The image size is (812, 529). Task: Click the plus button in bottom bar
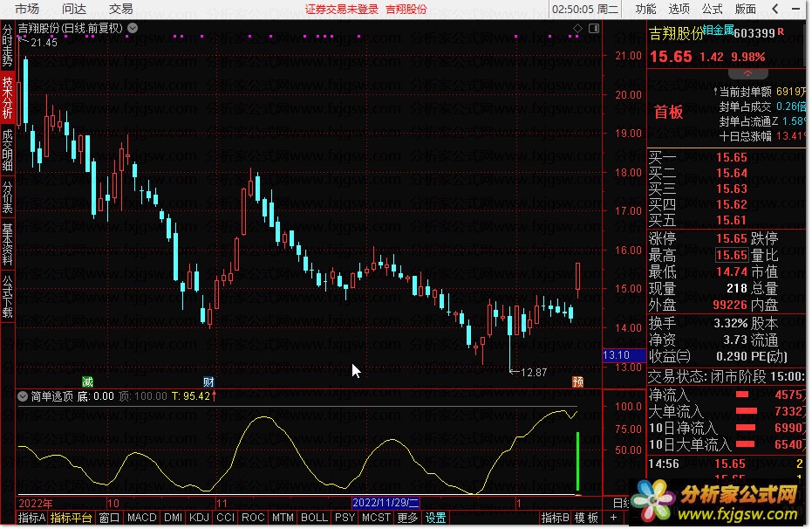614,518
